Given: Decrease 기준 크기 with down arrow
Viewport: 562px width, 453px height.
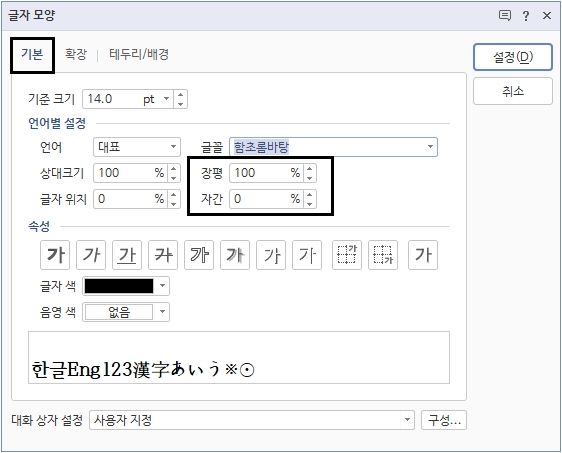Looking at the screenshot, I should (180, 103).
